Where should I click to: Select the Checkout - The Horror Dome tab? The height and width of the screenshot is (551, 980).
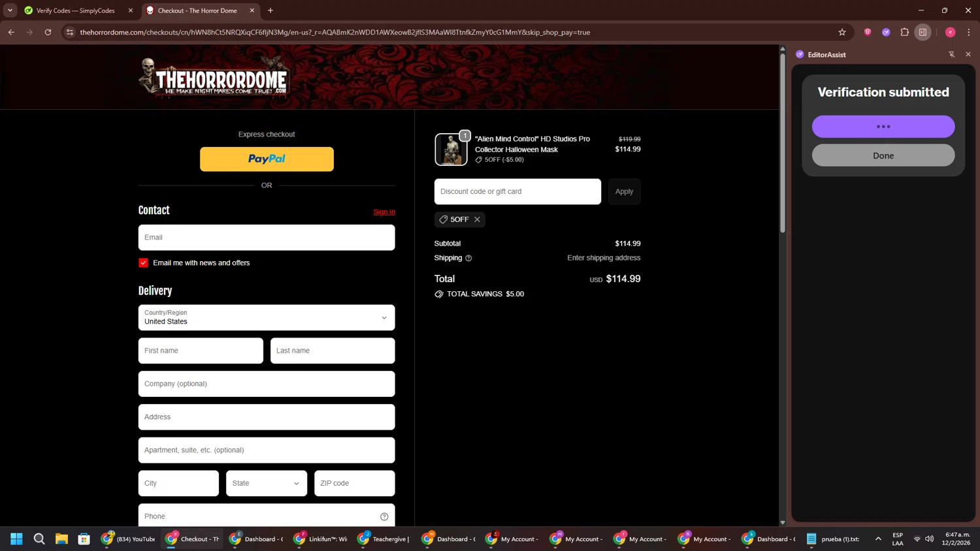coord(197,10)
